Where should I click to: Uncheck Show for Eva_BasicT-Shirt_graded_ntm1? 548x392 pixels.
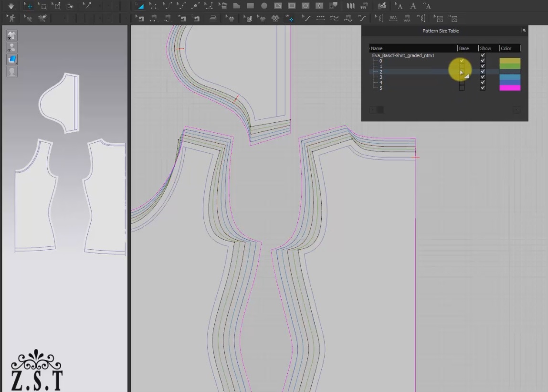(483, 55)
